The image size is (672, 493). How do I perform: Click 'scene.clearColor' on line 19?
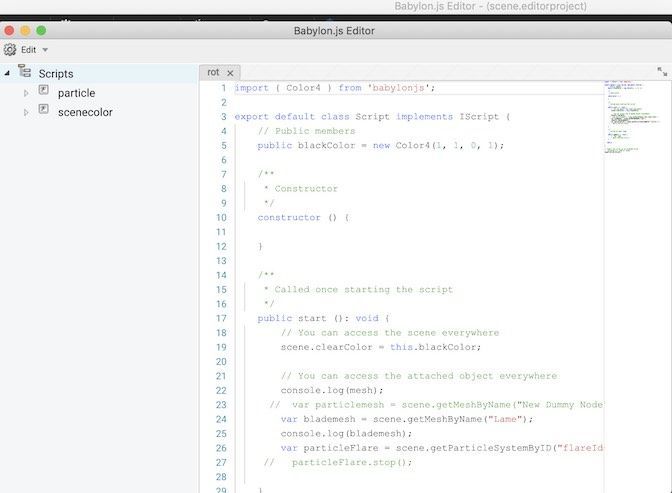327,347
